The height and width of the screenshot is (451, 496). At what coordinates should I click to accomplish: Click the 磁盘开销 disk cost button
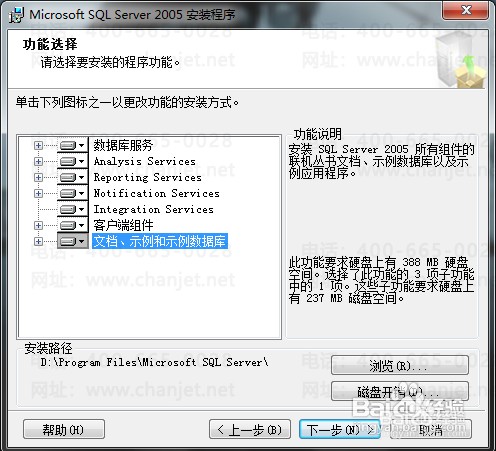pos(400,391)
